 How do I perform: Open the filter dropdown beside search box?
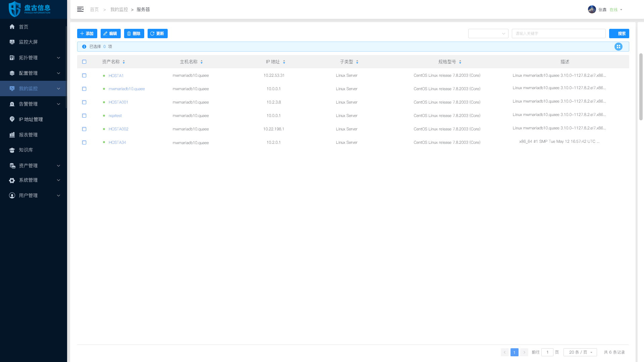pyautogui.click(x=488, y=34)
